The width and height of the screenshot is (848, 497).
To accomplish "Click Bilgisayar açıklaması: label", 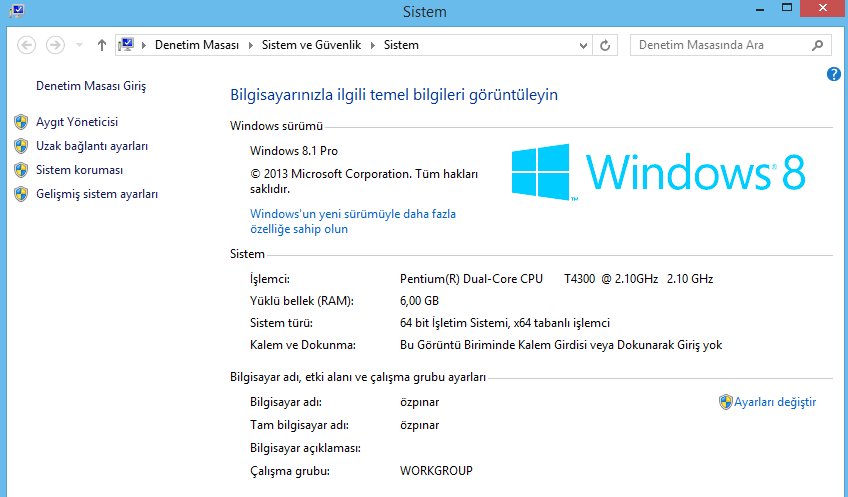I will point(305,448).
